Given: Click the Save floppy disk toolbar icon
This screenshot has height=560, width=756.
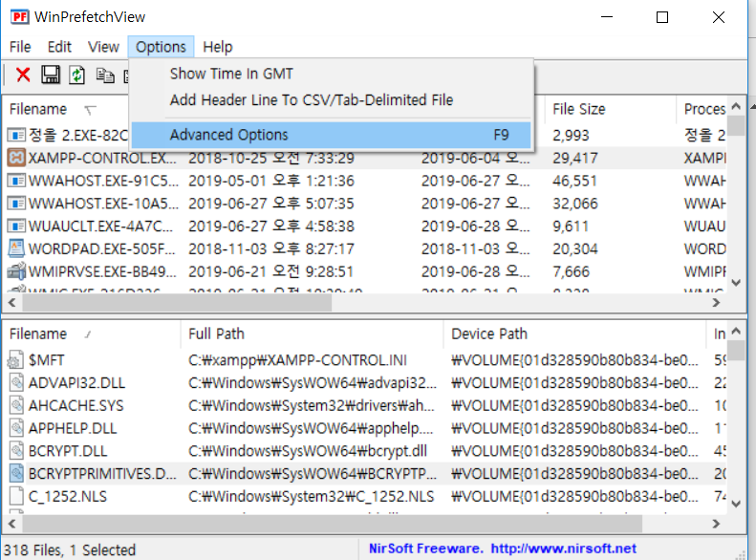Looking at the screenshot, I should 50,75.
